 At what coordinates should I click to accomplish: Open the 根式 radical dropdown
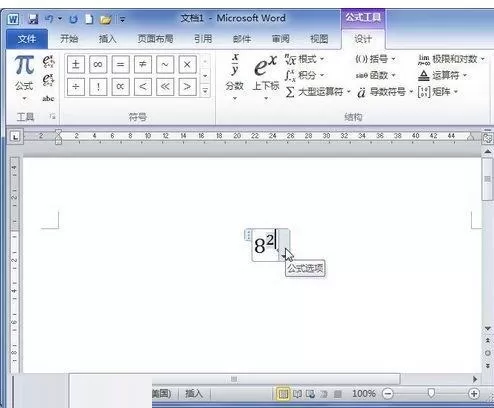304,60
